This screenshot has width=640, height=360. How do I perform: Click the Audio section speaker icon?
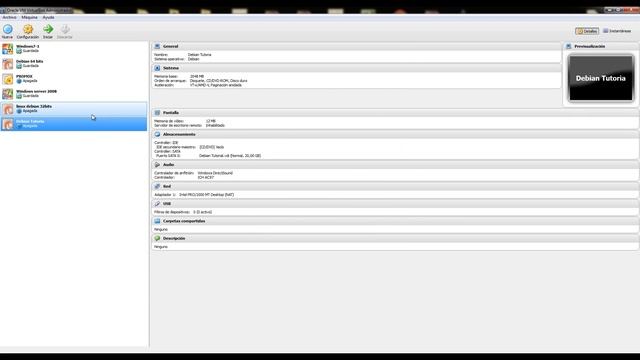(x=157, y=164)
